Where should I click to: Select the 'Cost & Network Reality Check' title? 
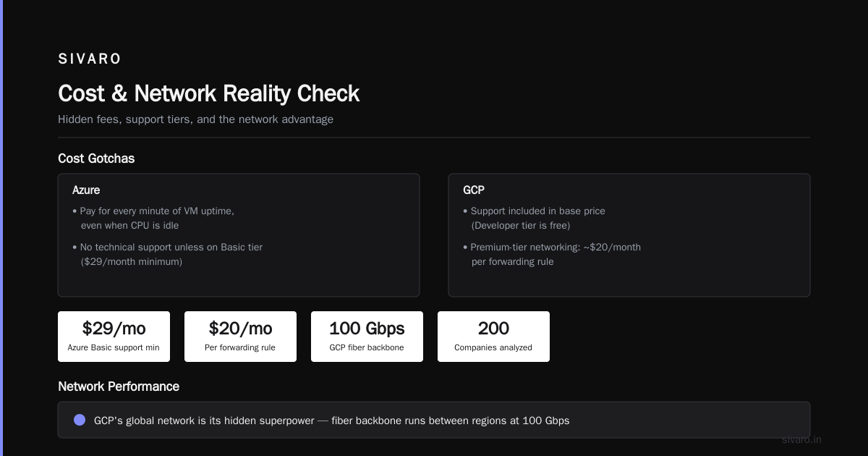pyautogui.click(x=208, y=93)
